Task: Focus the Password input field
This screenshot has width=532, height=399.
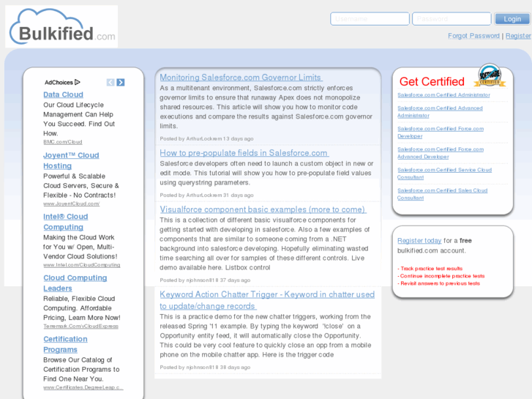Action: (x=452, y=19)
